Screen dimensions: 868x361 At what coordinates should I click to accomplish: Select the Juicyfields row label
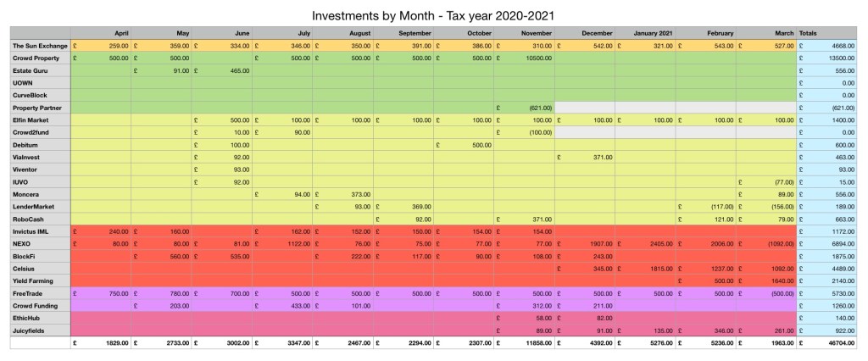pyautogui.click(x=30, y=330)
